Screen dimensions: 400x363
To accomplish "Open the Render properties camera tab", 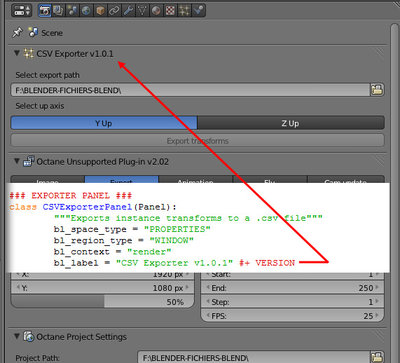I will tap(45, 11).
